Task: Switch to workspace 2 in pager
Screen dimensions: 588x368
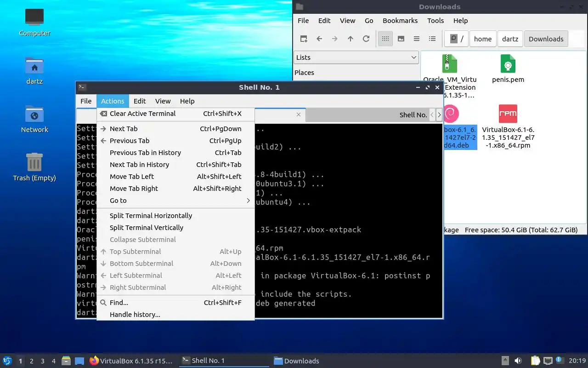Action: (x=31, y=361)
